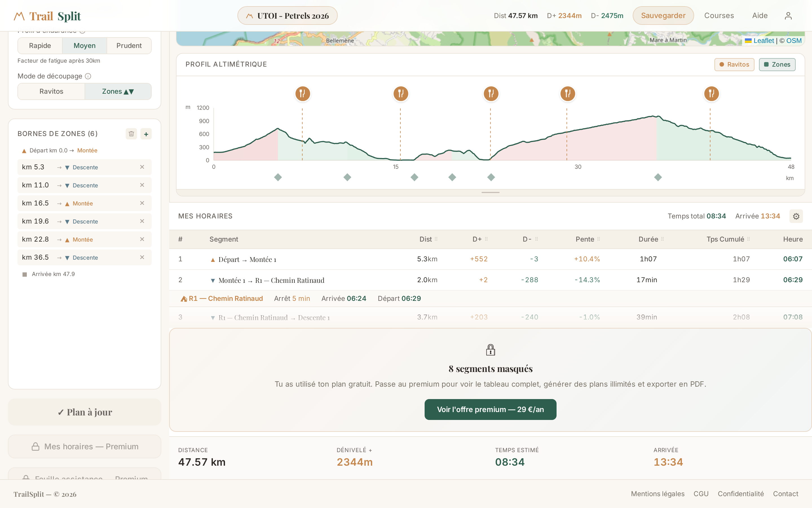Toggle Ravitos display on elevation profile
Image resolution: width=812 pixels, height=508 pixels.
tap(734, 65)
